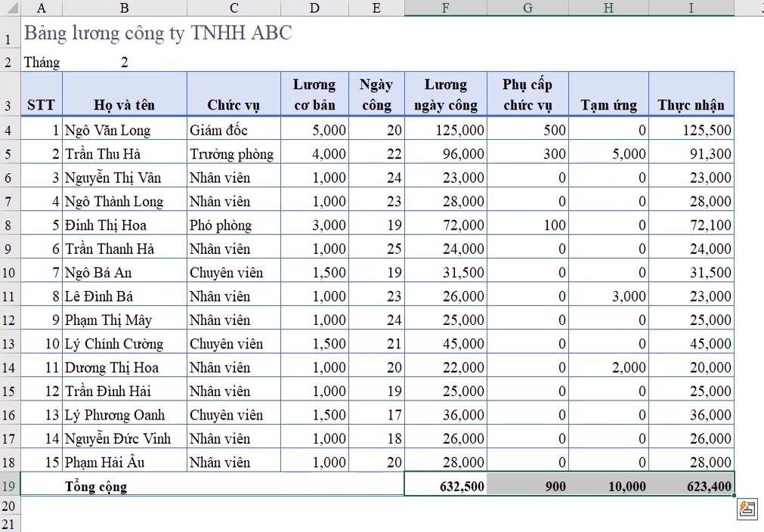Select row 3 header
The image size is (764, 532).
(x=10, y=94)
